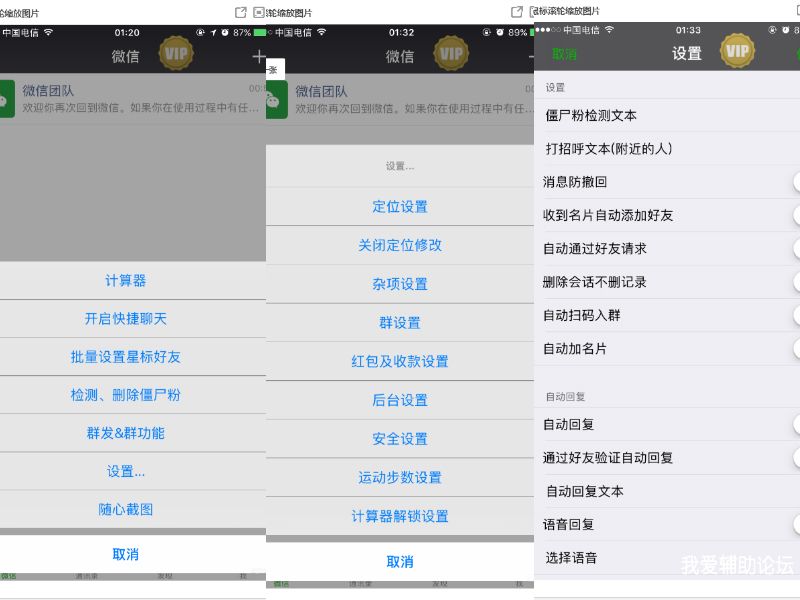Image resolution: width=800 pixels, height=600 pixels.
Task: Click the 01:20 clock in the left status bar
Action: 127,33
